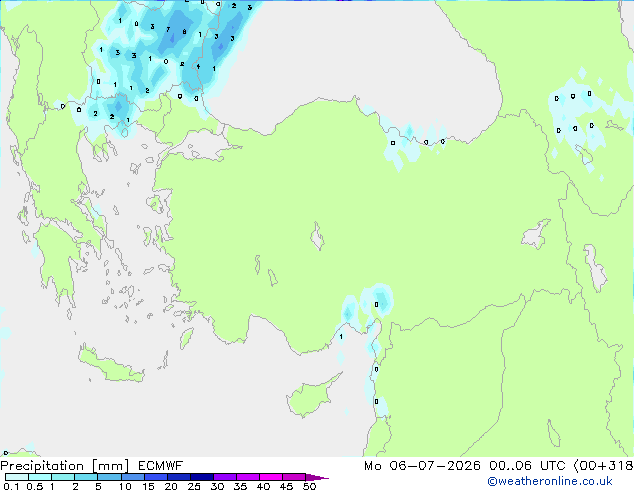Click the above-50 mm arrow tip of legend
The image size is (634, 490).
[x=317, y=477]
